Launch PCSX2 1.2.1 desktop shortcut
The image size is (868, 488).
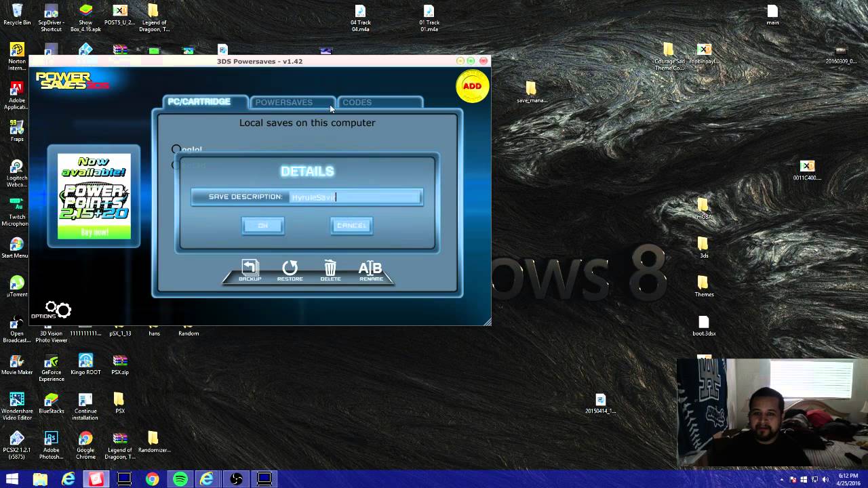pyautogui.click(x=17, y=445)
